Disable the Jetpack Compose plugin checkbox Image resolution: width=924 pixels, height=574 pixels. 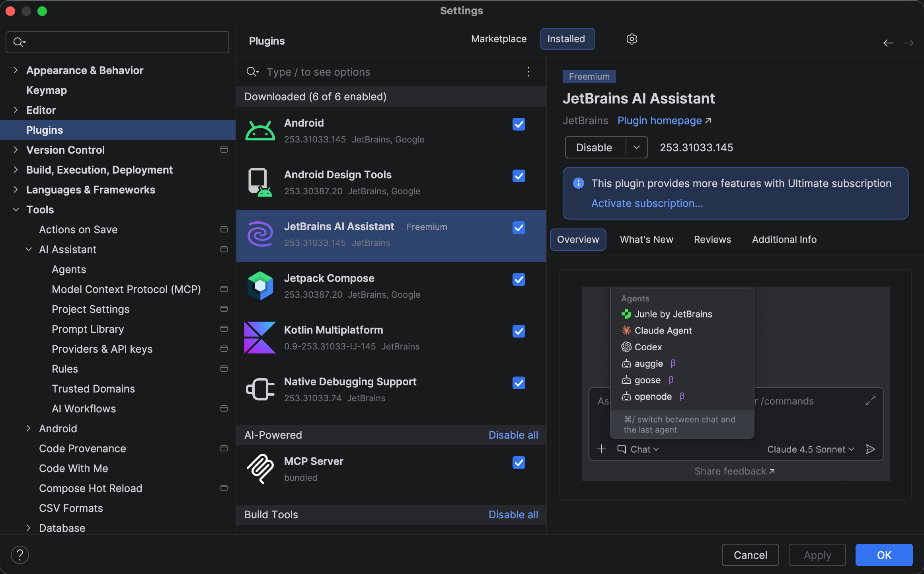pos(519,279)
